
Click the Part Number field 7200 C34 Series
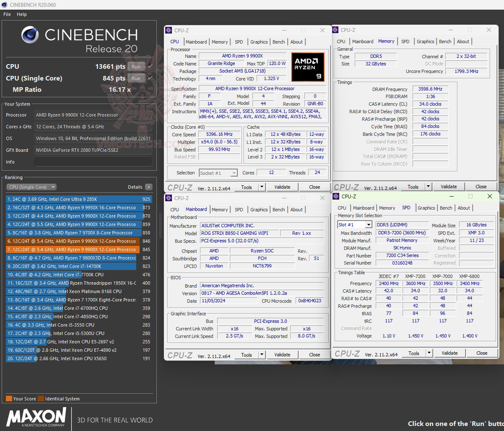pyautogui.click(x=403, y=255)
